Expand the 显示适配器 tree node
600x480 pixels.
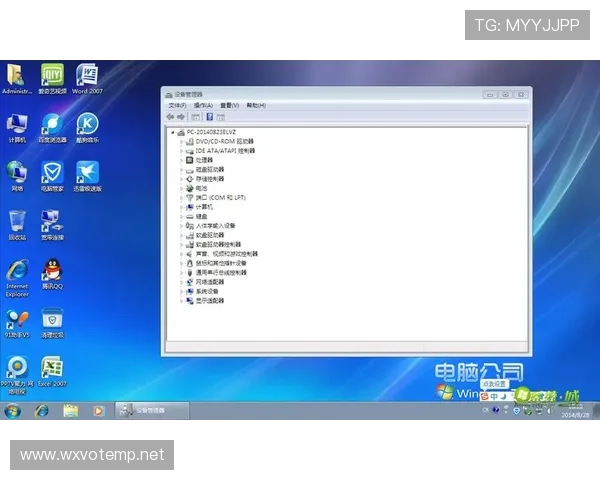pyautogui.click(x=181, y=300)
